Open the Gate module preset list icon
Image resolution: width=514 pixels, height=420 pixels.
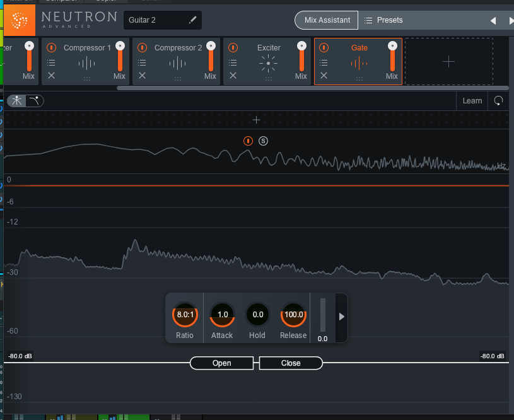point(324,62)
